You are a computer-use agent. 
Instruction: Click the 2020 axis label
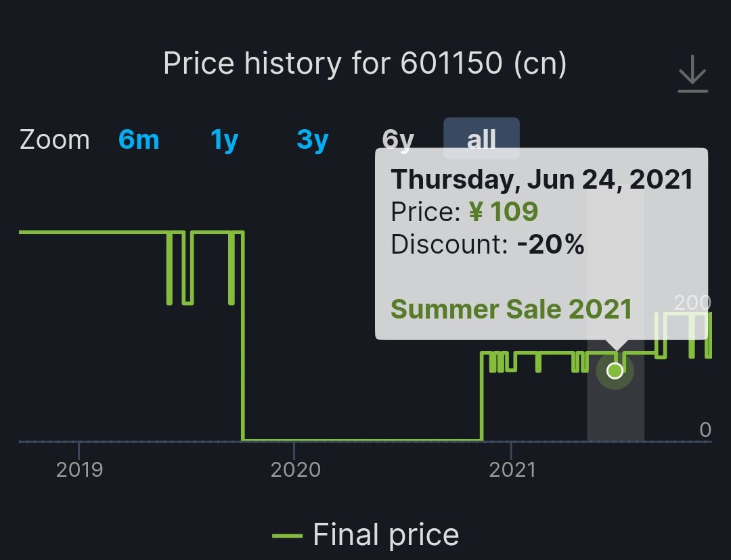[296, 469]
